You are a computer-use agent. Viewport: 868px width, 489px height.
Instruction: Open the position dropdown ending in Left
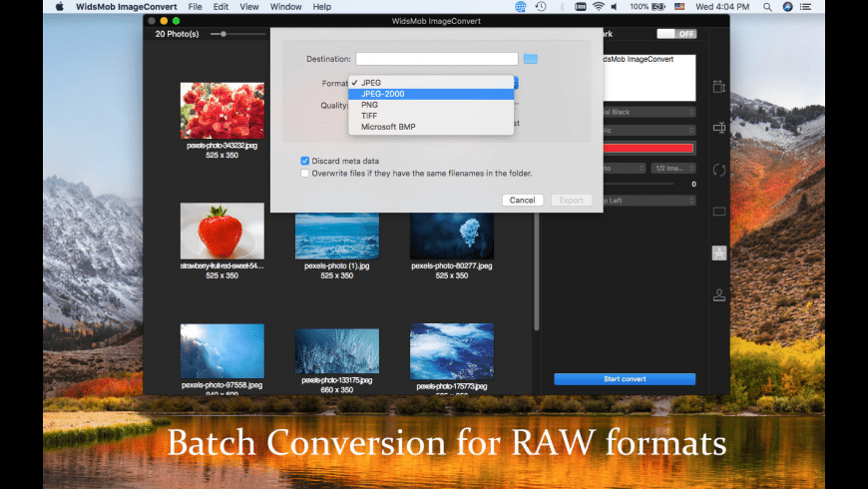pos(650,201)
